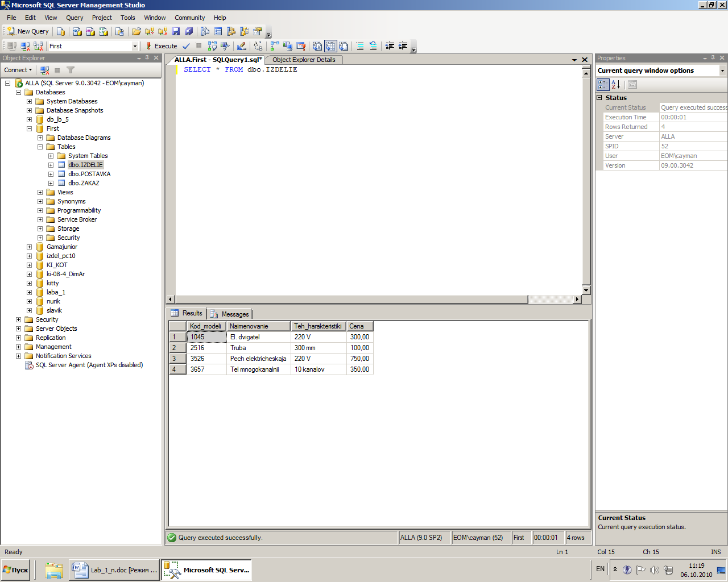Switch output to Results to Grid

[330, 46]
